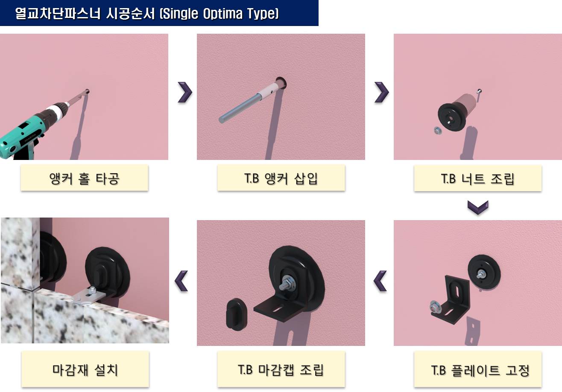Screen dimensions: 562x392
Task: Open the anchor bolt insertion step image
Action: [x=281, y=97]
